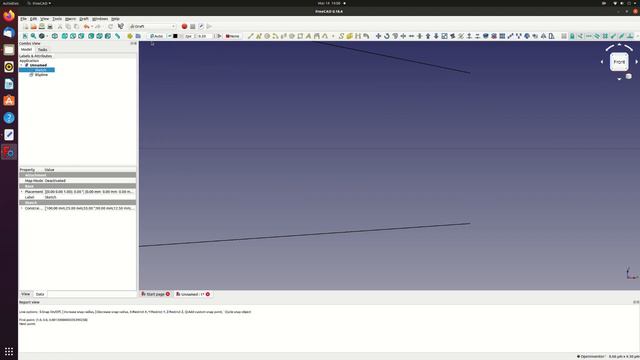This screenshot has height=360, width=640.
Task: Click the Firefox dock icon
Action: click(9, 16)
